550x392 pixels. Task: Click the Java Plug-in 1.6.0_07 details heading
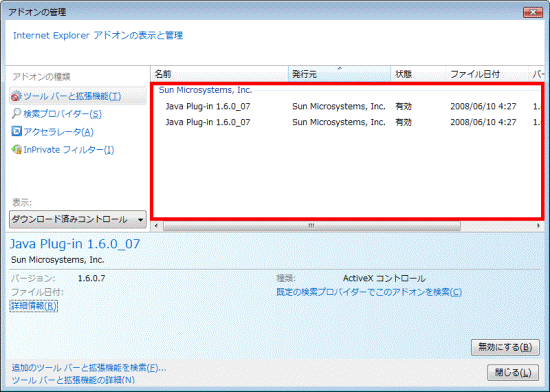tap(75, 244)
